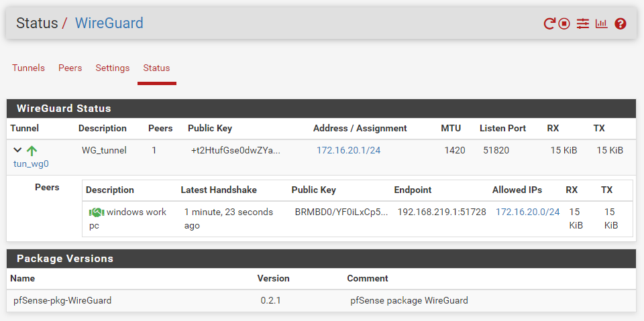Click listen port value 51820
Image resolution: width=644 pixels, height=321 pixels.
click(x=496, y=150)
